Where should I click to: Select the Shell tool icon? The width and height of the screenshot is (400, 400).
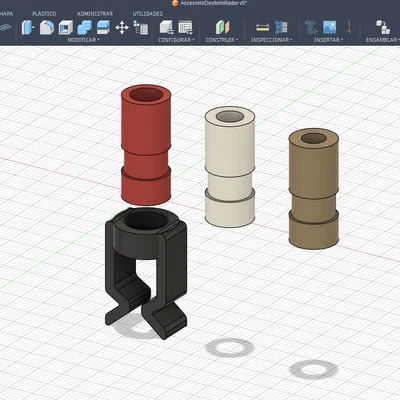[66, 28]
